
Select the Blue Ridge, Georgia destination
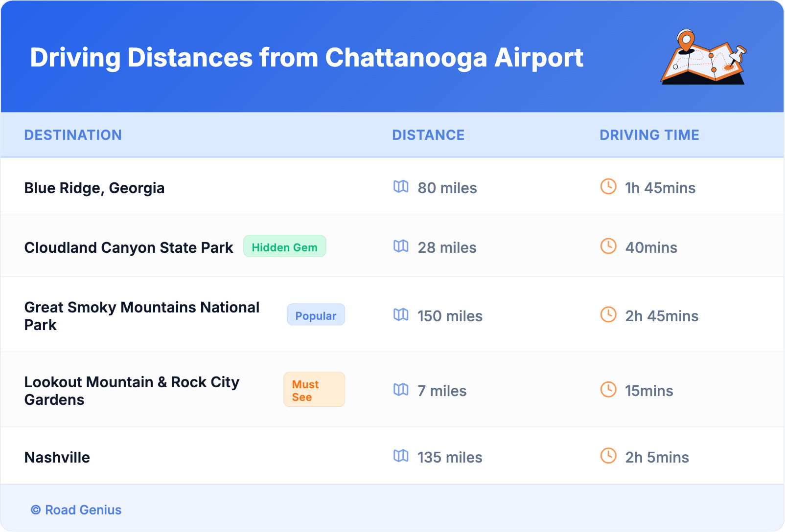(94, 188)
